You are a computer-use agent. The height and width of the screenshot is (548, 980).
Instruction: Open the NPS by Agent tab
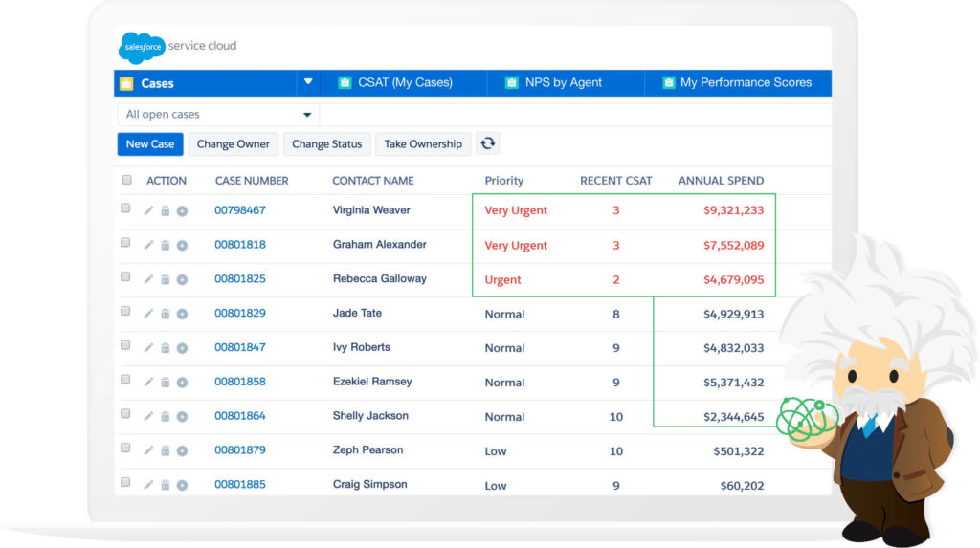pos(565,82)
